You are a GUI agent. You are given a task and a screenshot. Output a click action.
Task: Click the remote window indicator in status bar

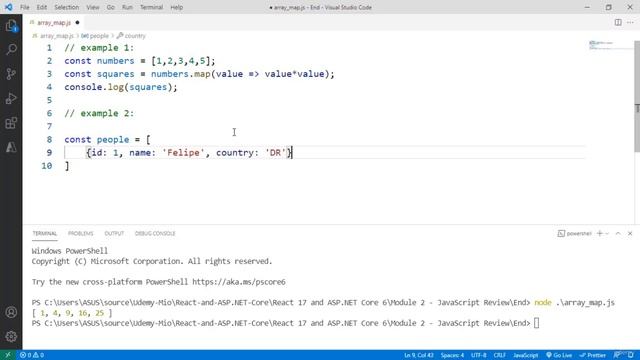(7, 355)
